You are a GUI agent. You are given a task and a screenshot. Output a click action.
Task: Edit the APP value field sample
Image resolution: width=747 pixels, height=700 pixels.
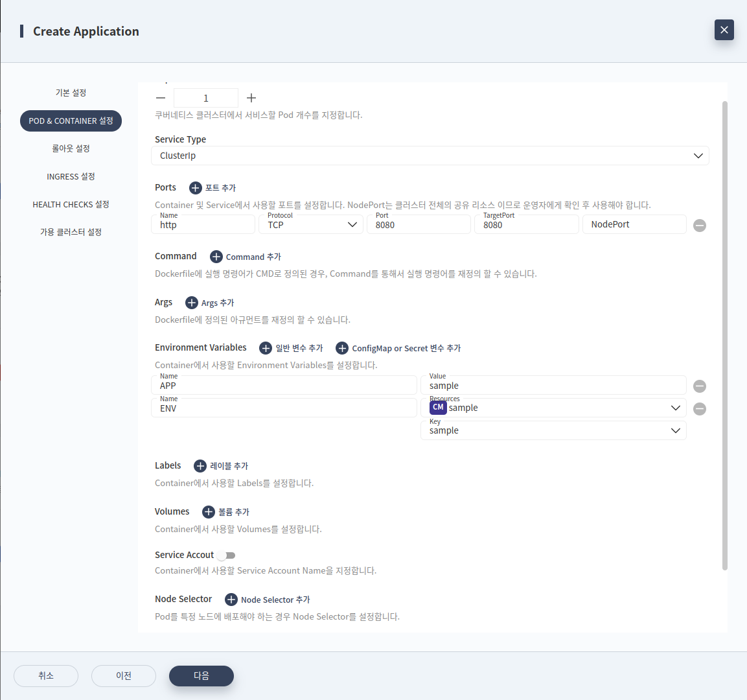click(x=553, y=385)
